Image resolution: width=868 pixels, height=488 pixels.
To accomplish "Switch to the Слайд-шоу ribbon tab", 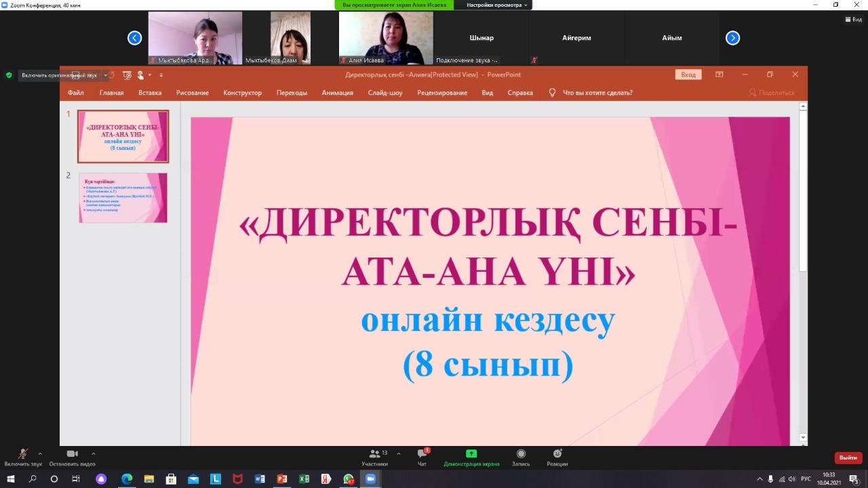I will click(x=384, y=93).
